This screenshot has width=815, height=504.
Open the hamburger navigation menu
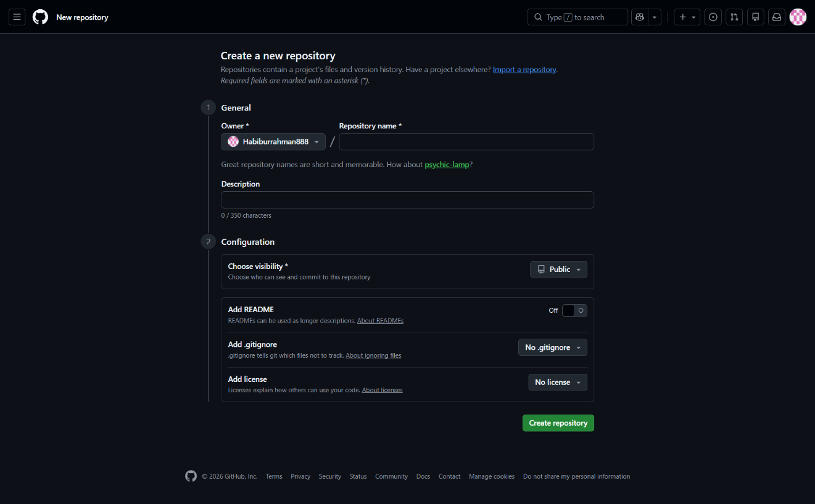click(17, 17)
